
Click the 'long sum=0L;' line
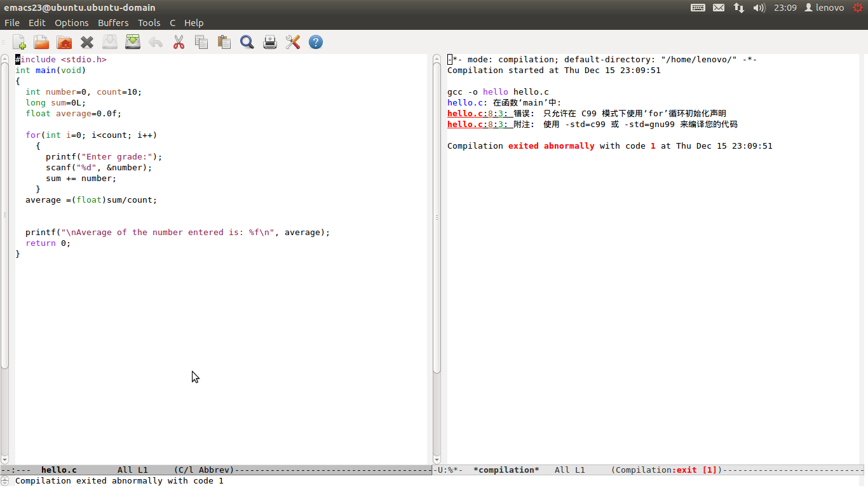(x=56, y=103)
